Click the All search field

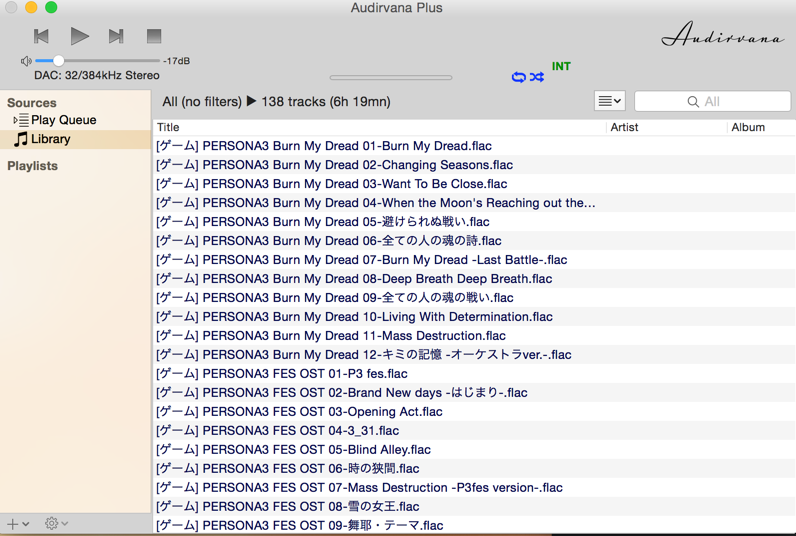tap(713, 102)
